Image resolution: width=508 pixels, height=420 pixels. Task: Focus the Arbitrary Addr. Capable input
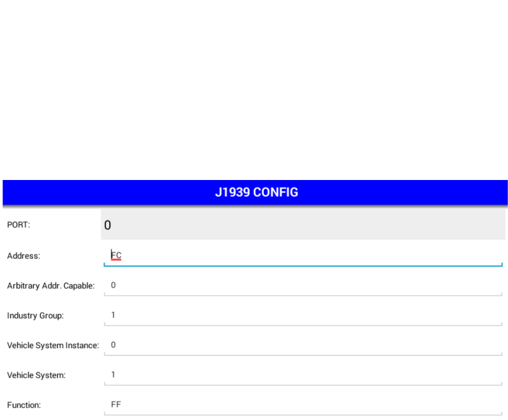point(303,286)
